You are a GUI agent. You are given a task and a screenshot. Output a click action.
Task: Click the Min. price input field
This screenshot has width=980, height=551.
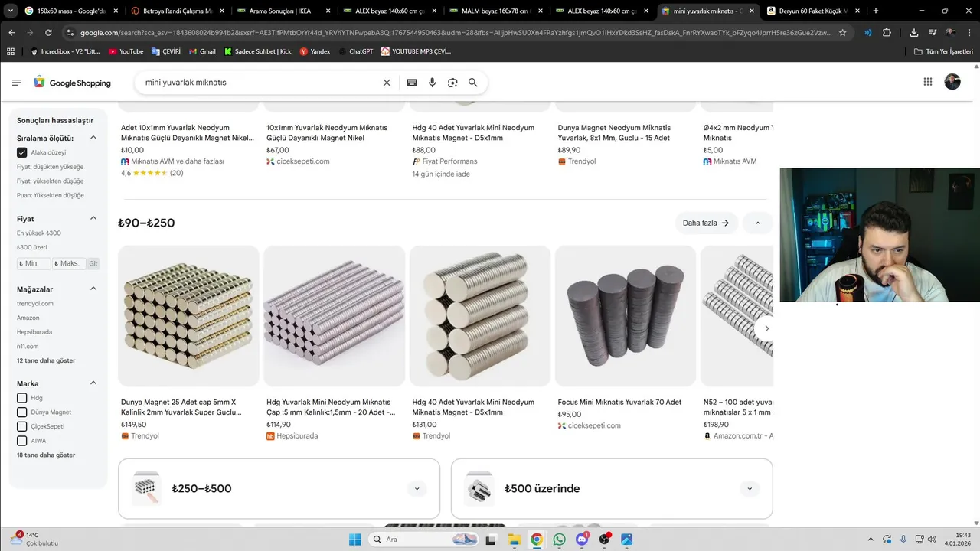(34, 263)
